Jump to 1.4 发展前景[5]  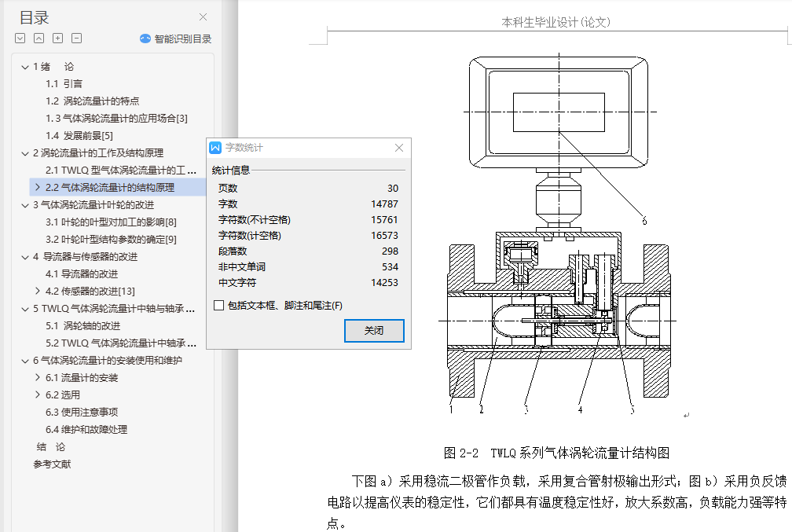[79, 135]
